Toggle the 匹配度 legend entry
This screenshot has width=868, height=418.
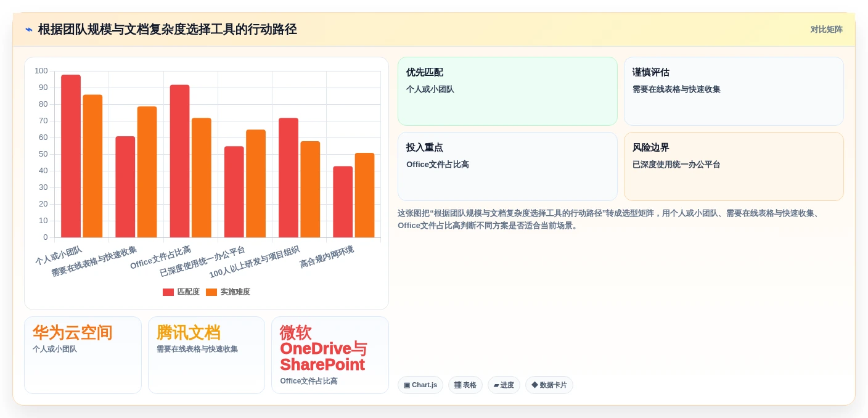[x=181, y=292]
